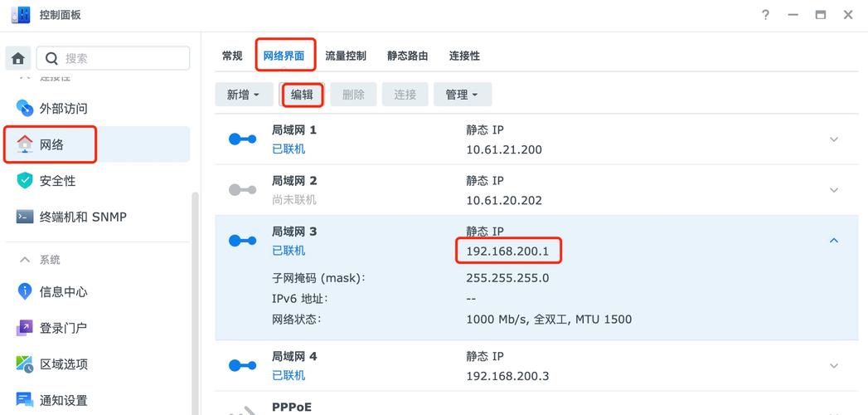
Task: Select the PPPoE interface row
Action: pyautogui.click(x=536, y=403)
